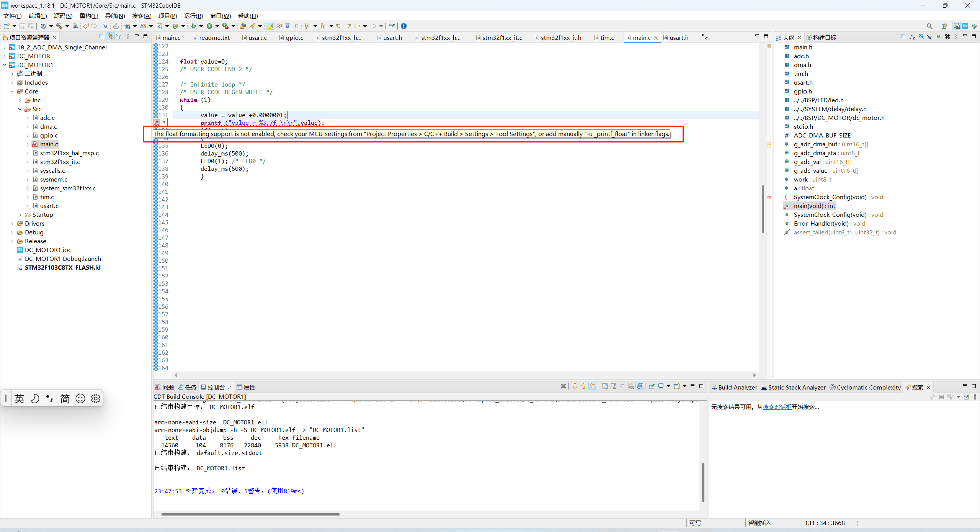
Task: Sort the Outline entries alphabetically
Action: coord(912,37)
